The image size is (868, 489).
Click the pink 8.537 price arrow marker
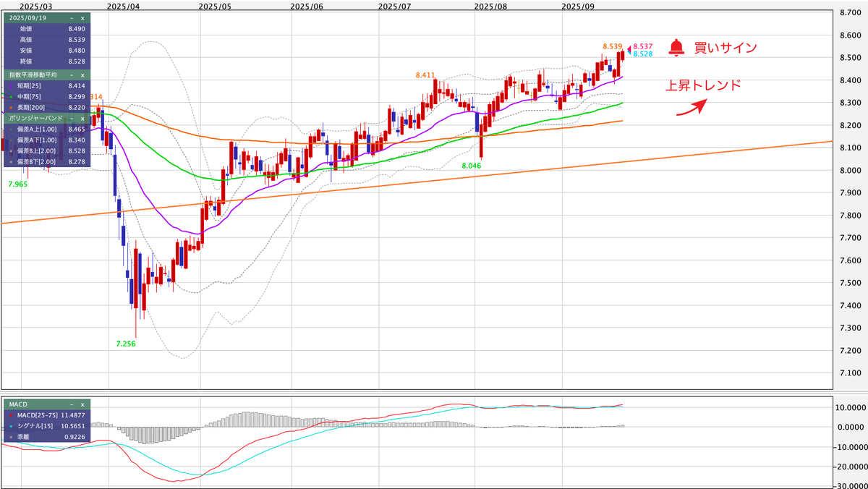[x=629, y=46]
